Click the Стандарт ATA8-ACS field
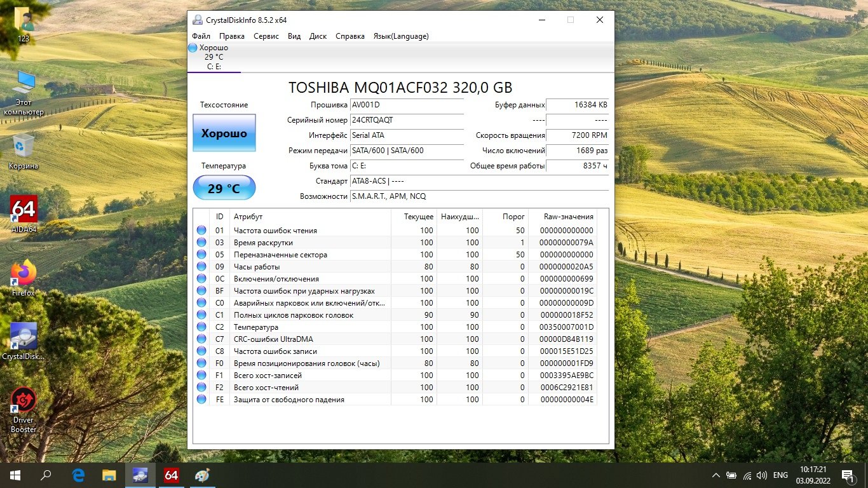Screen dimensions: 868x488 (479, 181)
